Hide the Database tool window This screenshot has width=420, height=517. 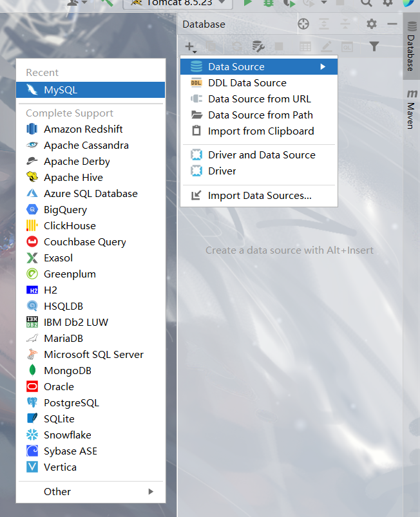392,24
